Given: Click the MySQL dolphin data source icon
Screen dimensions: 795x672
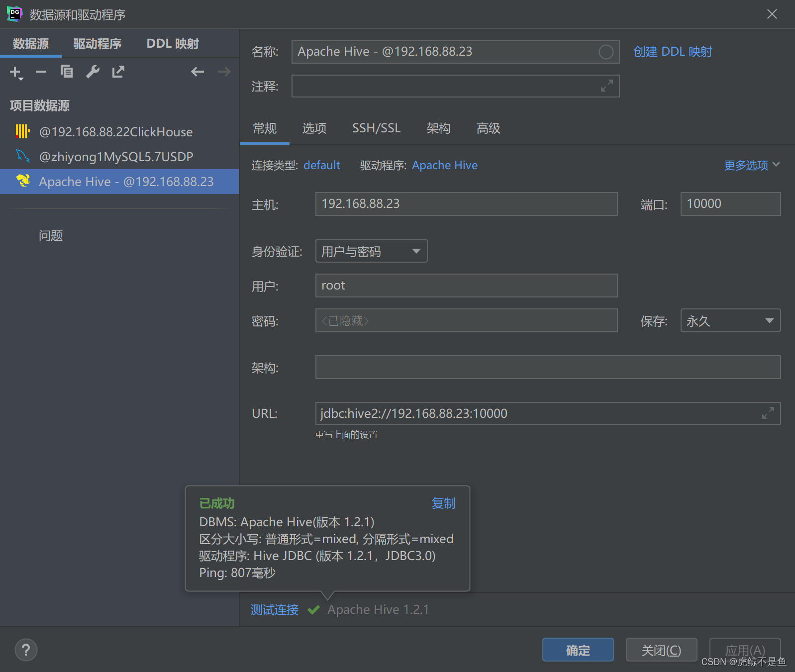Looking at the screenshot, I should click(22, 156).
